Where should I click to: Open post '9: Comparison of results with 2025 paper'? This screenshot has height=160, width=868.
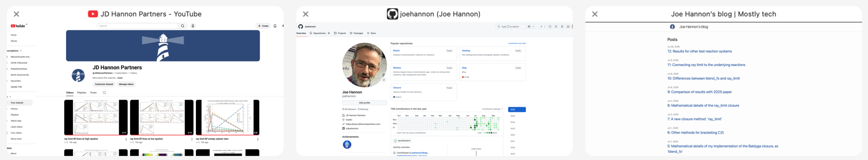699,92
